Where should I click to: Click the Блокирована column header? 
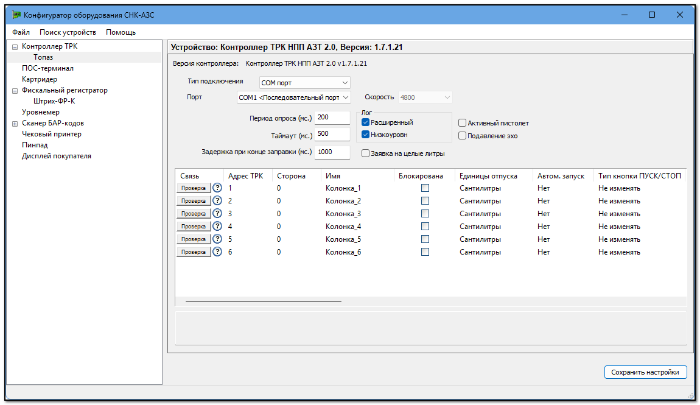pos(424,176)
